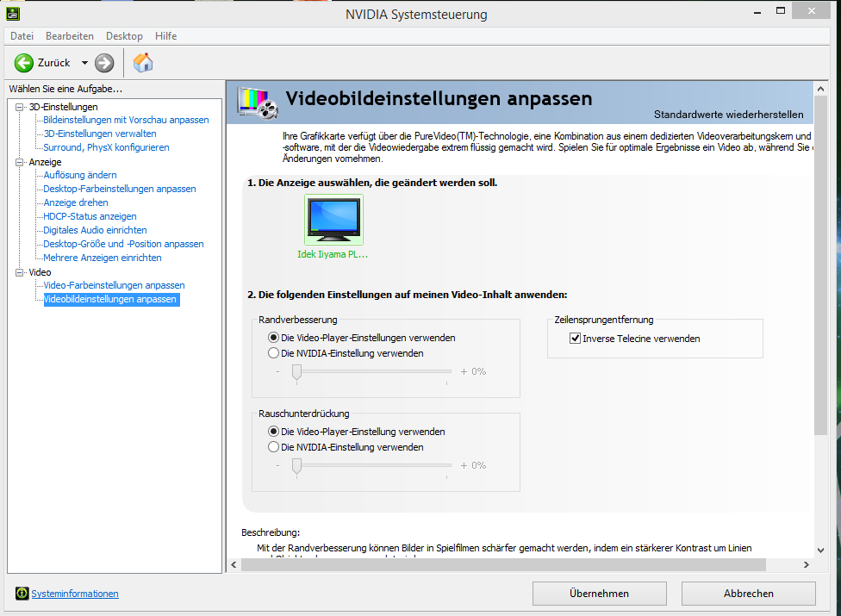The height and width of the screenshot is (616, 841).
Task: Open the Desktop menu
Action: coord(124,36)
